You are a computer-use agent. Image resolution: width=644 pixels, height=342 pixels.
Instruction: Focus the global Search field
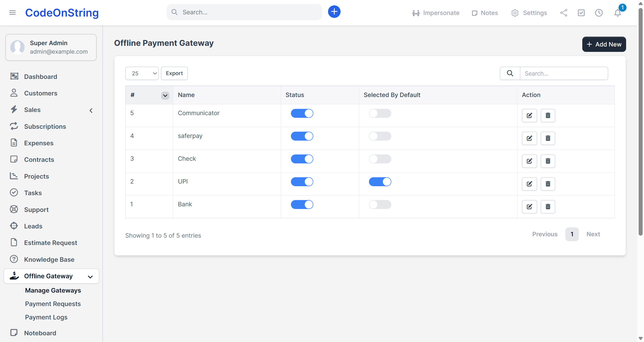pos(244,12)
